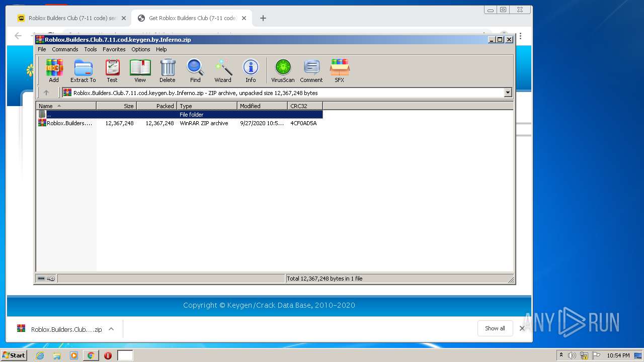Open the Tools menu

91,49
